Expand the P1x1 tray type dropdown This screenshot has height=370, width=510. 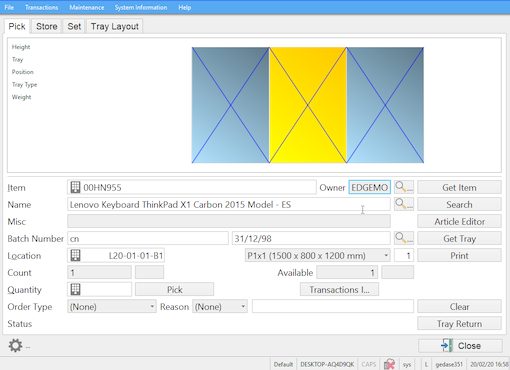pyautogui.click(x=317, y=255)
